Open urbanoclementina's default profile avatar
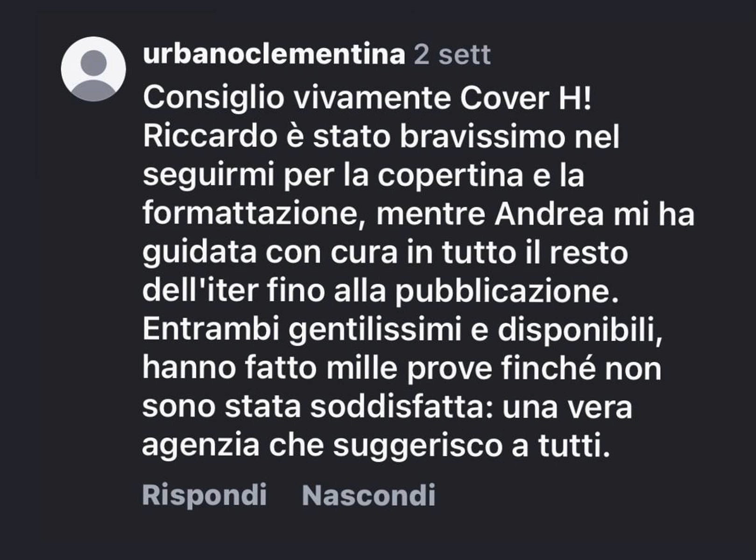The image size is (756, 560). pyautogui.click(x=93, y=69)
